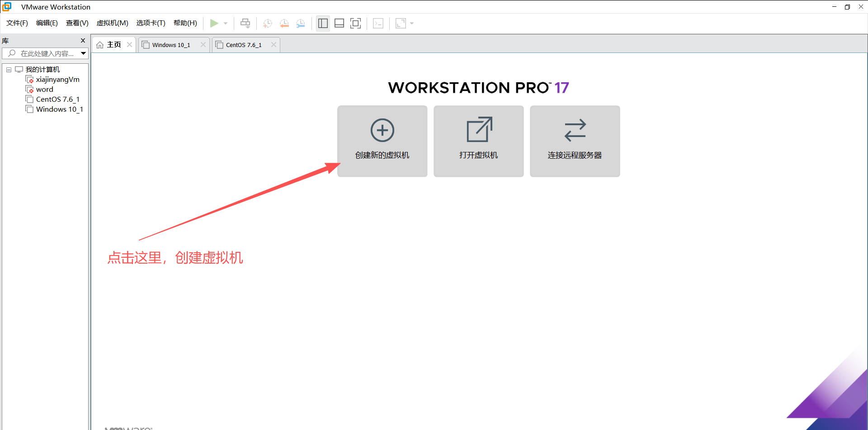Click Send Ctrl+Alt+Del toolbar icon
The width and height of the screenshot is (868, 430).
click(x=245, y=23)
